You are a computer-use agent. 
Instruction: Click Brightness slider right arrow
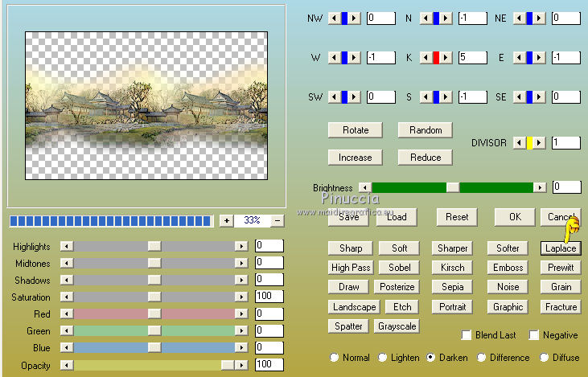[x=540, y=187]
